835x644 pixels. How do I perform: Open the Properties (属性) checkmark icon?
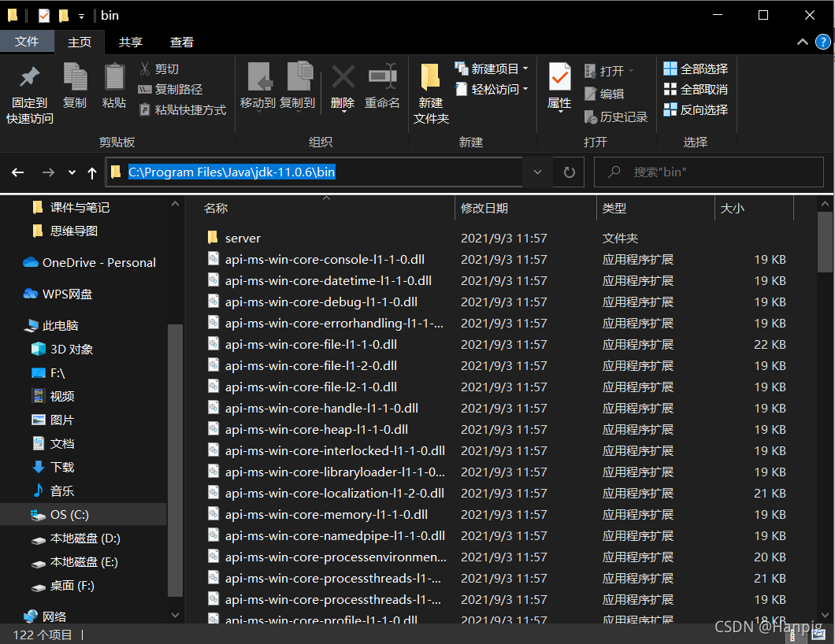(x=559, y=77)
